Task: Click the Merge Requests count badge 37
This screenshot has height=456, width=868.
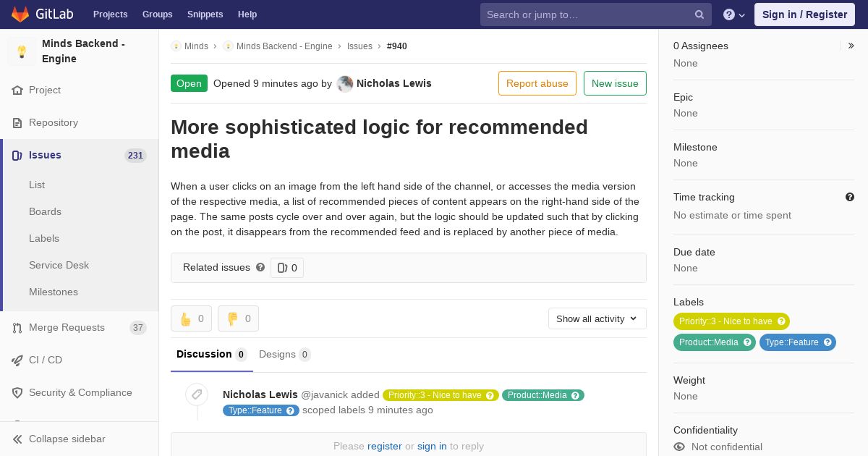Action: tap(137, 328)
